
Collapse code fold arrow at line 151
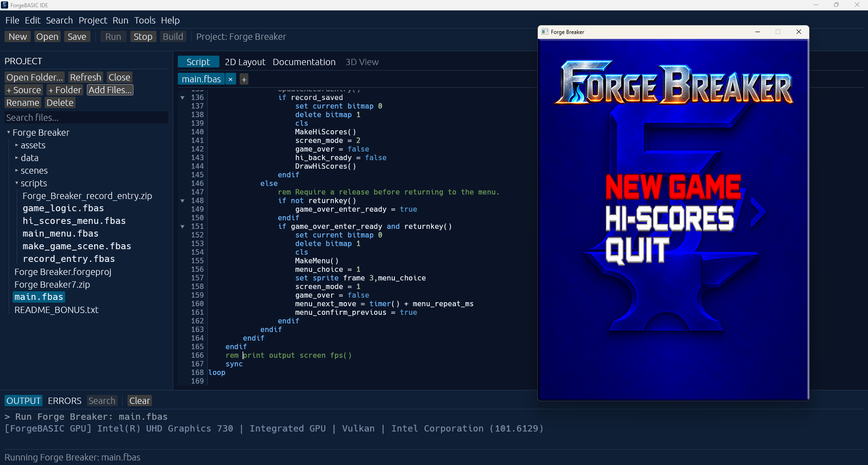click(x=182, y=226)
